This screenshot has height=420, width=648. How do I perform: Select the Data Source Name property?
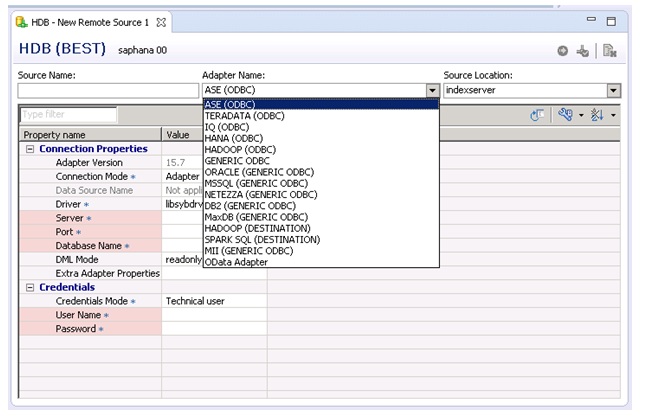point(90,191)
